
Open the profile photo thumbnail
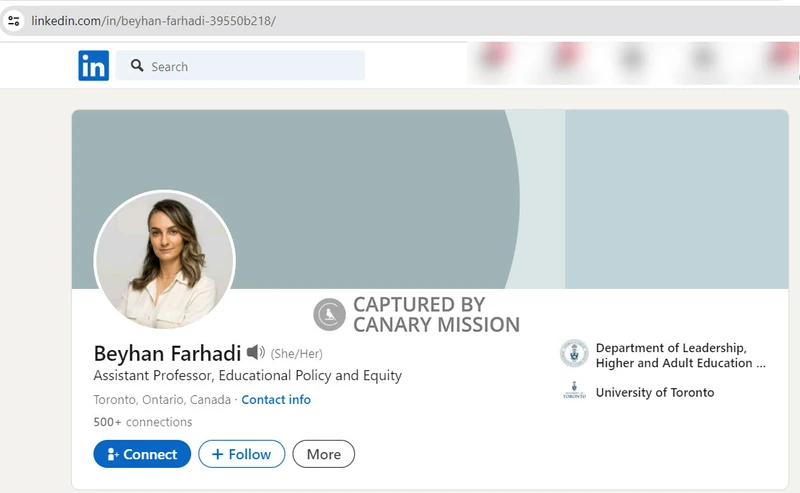[x=164, y=261]
